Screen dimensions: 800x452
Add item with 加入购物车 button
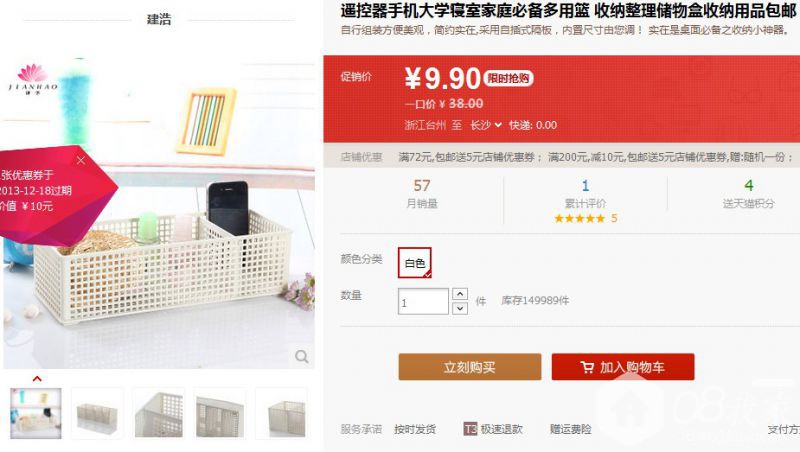tap(622, 367)
